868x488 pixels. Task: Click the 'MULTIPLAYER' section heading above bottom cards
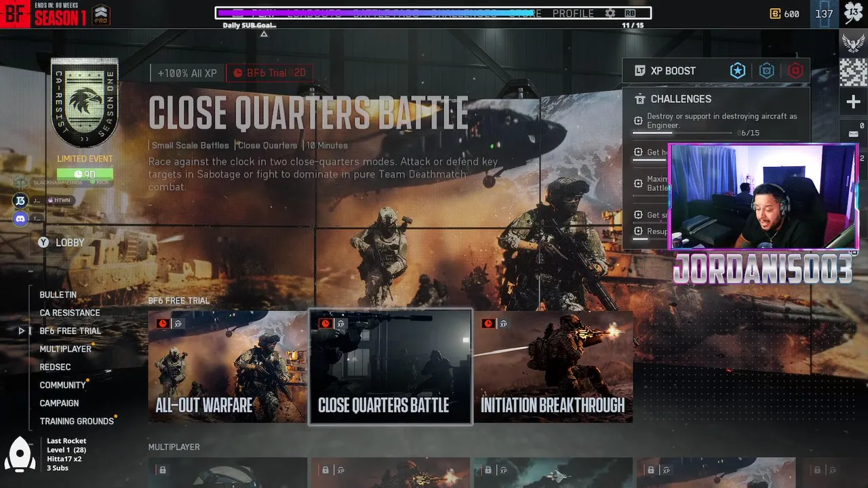(x=174, y=447)
